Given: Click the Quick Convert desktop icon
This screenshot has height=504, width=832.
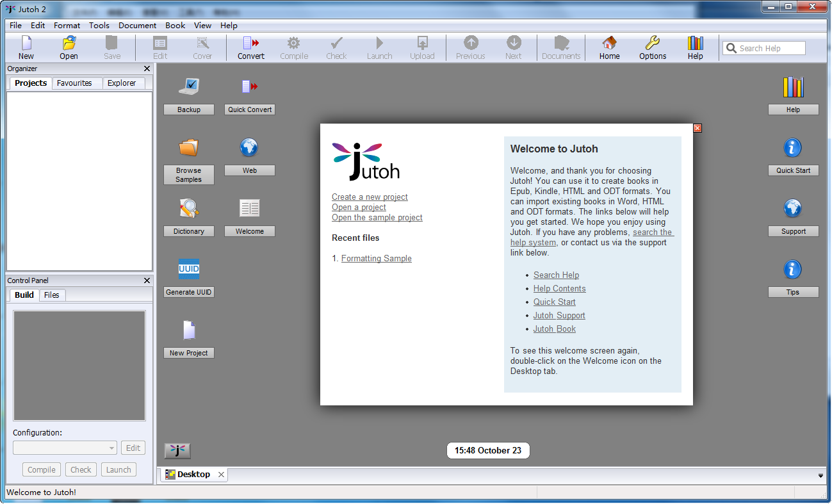Looking at the screenshot, I should click(250, 86).
